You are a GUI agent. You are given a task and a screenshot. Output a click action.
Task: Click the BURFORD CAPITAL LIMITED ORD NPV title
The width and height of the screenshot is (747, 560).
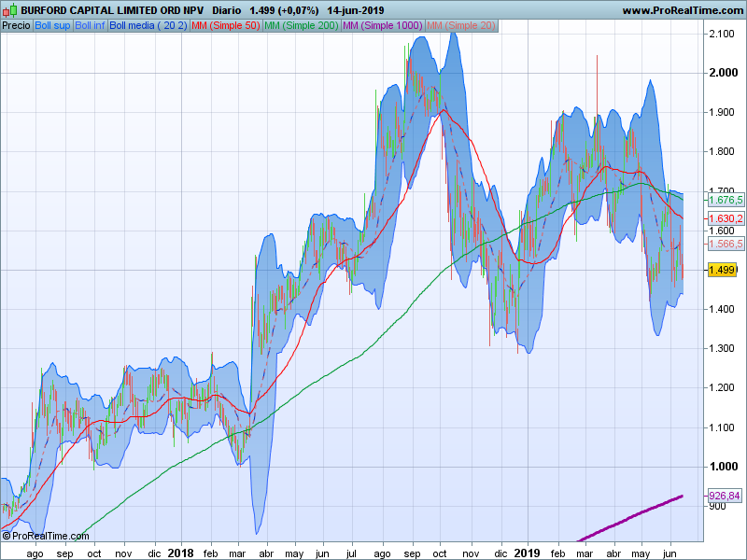112,10
